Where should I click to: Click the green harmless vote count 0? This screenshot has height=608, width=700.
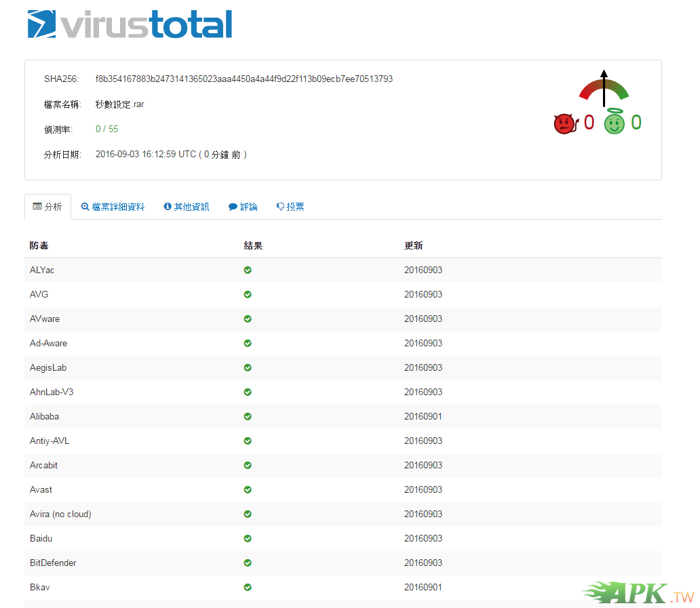pyautogui.click(x=636, y=122)
